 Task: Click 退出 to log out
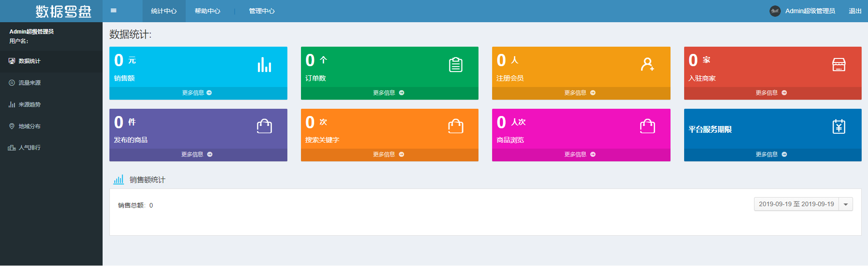click(855, 11)
